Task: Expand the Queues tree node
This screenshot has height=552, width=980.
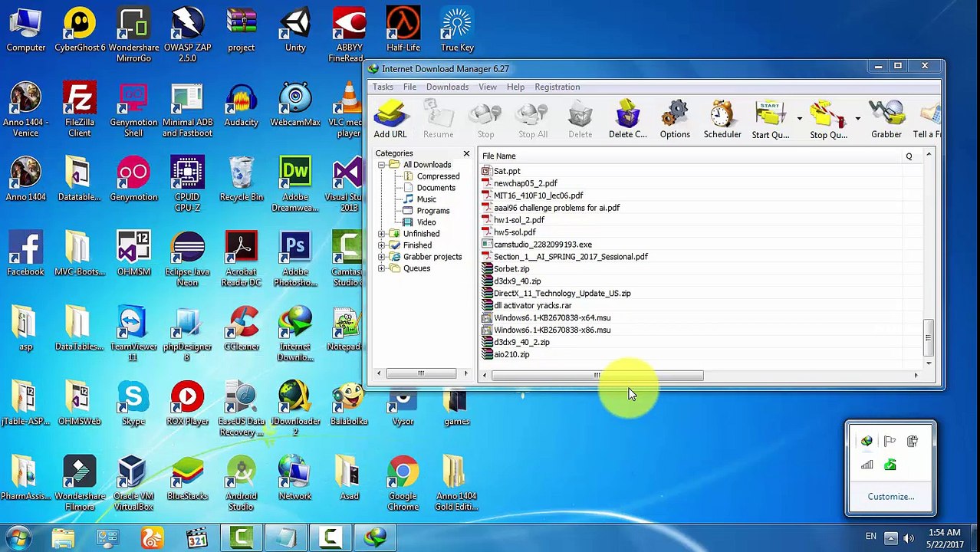Action: click(x=382, y=268)
